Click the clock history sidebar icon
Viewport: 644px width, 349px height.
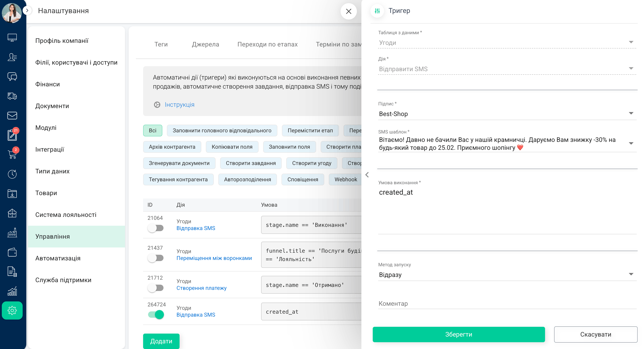click(12, 174)
